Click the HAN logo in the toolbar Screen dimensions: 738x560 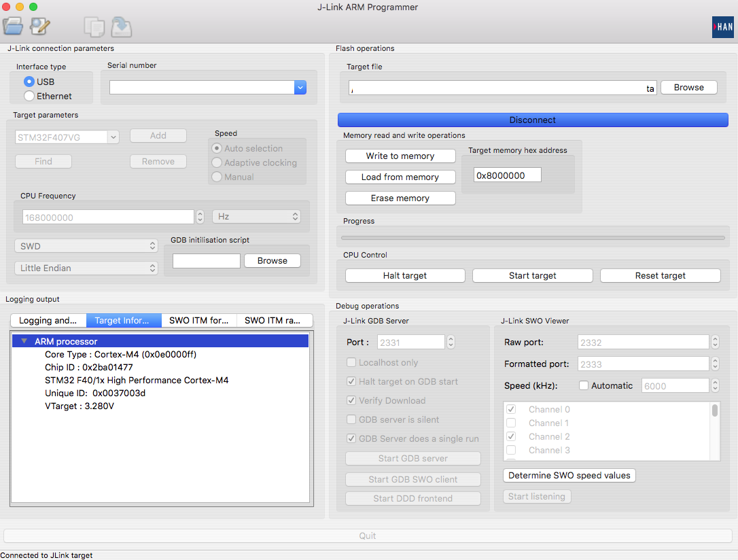pyautogui.click(x=722, y=27)
